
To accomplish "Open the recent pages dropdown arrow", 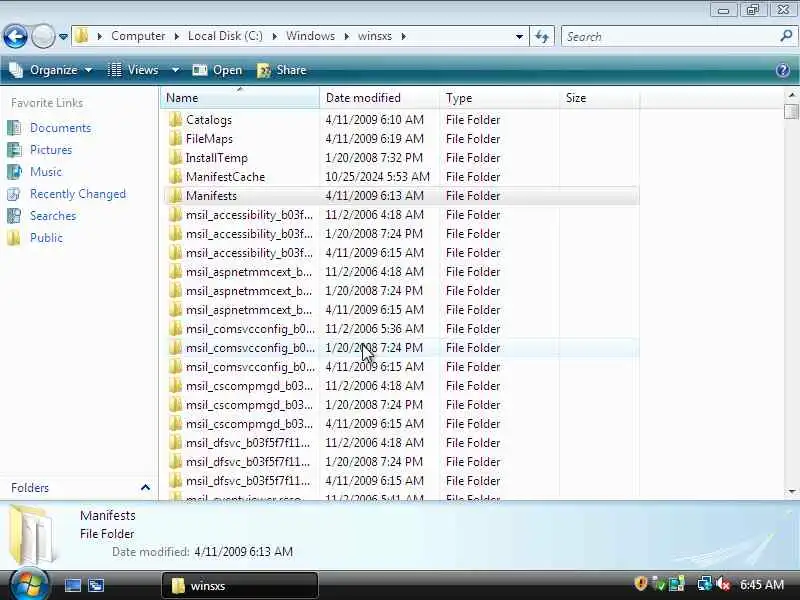I will pos(63,37).
